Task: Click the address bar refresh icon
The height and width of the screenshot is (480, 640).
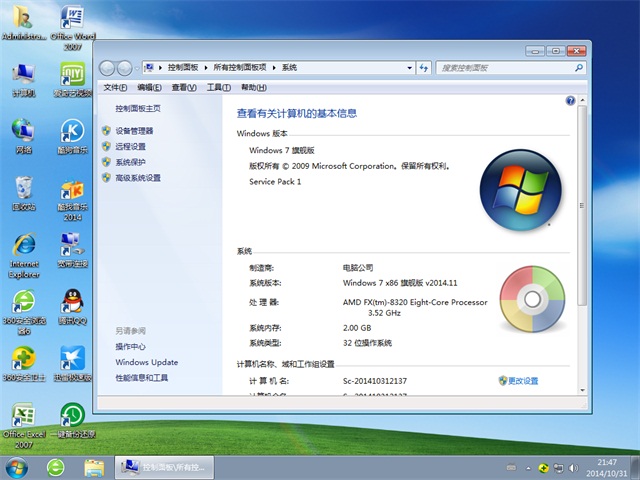Action: (x=424, y=67)
